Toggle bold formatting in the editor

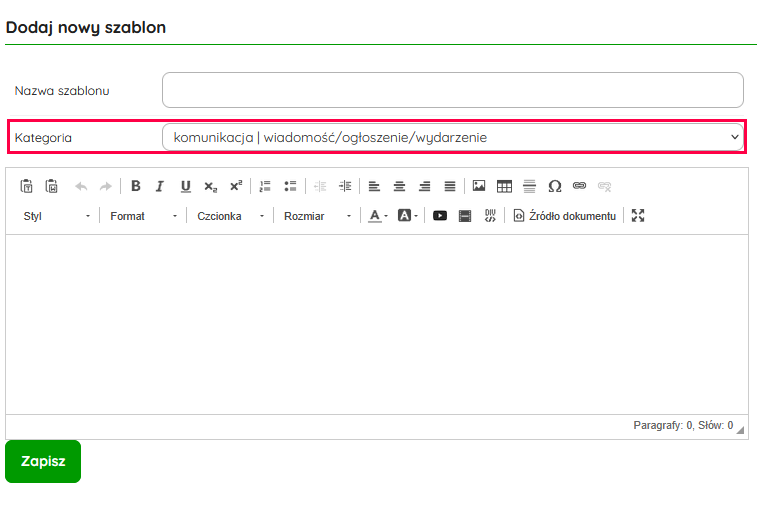[x=136, y=186]
